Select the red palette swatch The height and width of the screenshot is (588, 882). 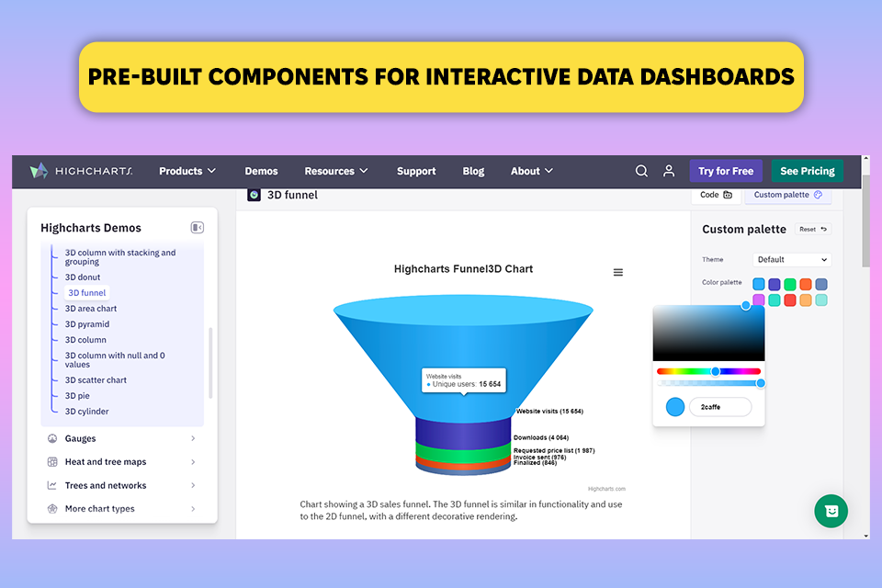coord(790,300)
